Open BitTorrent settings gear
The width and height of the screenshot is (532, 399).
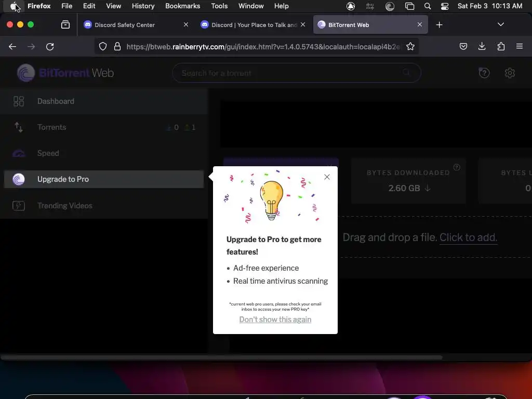(510, 73)
